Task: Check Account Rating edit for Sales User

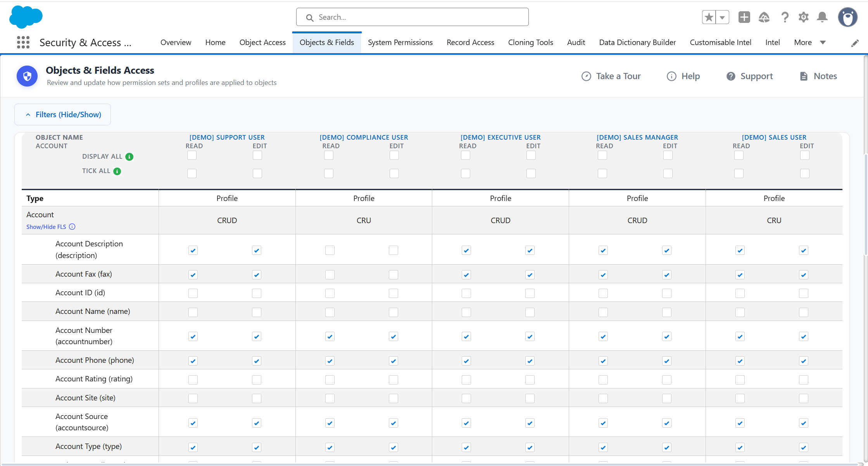Action: 804,379
